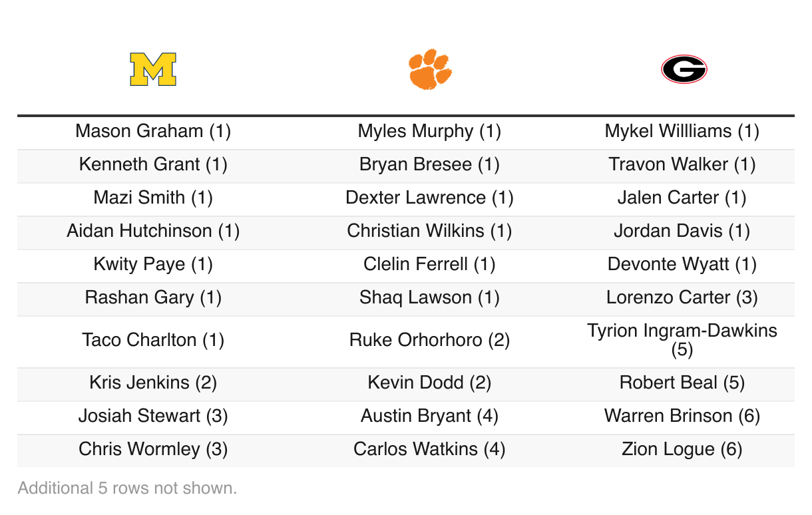
Task: Select the Zion Logue (6) cell
Action: click(x=682, y=449)
